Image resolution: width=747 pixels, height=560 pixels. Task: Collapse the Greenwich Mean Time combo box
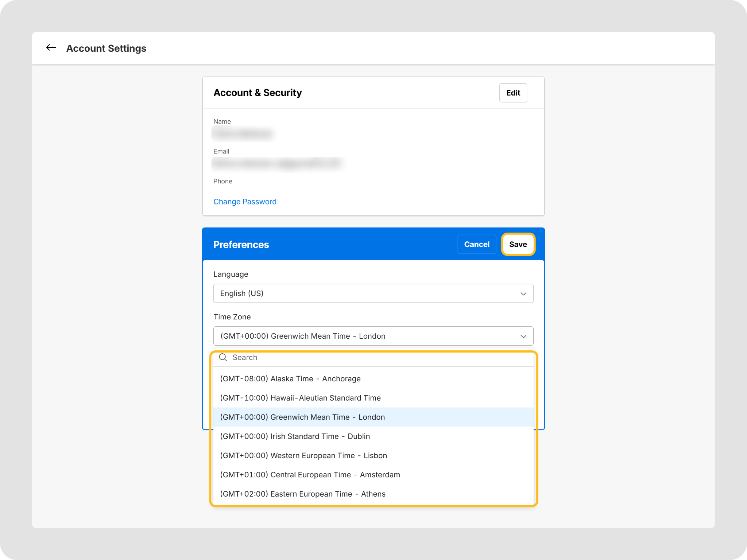[x=373, y=336]
